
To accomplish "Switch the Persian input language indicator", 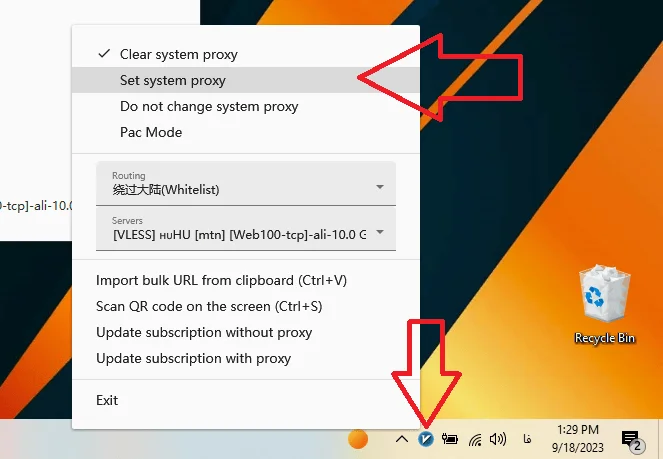I will 527,439.
